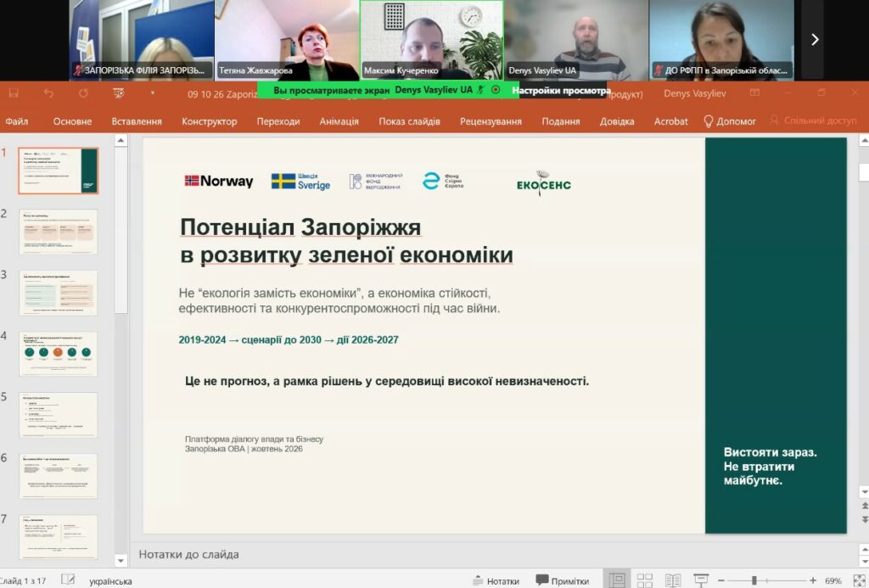Switch to Рецензування tab
This screenshot has height=588, width=869.
(491, 121)
